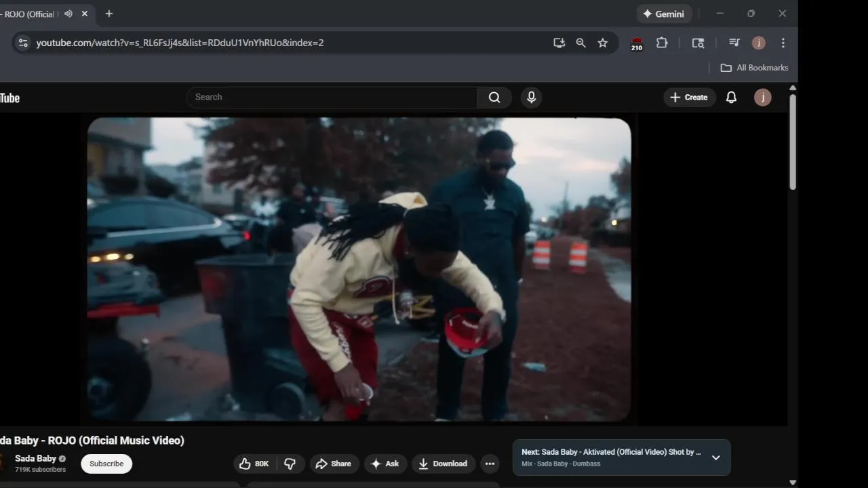Open the Chrome profile avatar

click(x=759, y=43)
